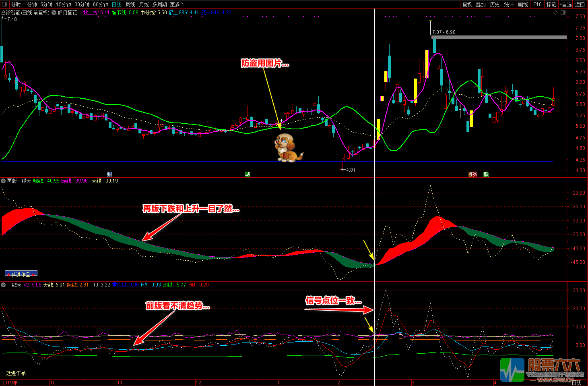Toggle the right-side info panel icon
This screenshot has width=588, height=386.
563,12
